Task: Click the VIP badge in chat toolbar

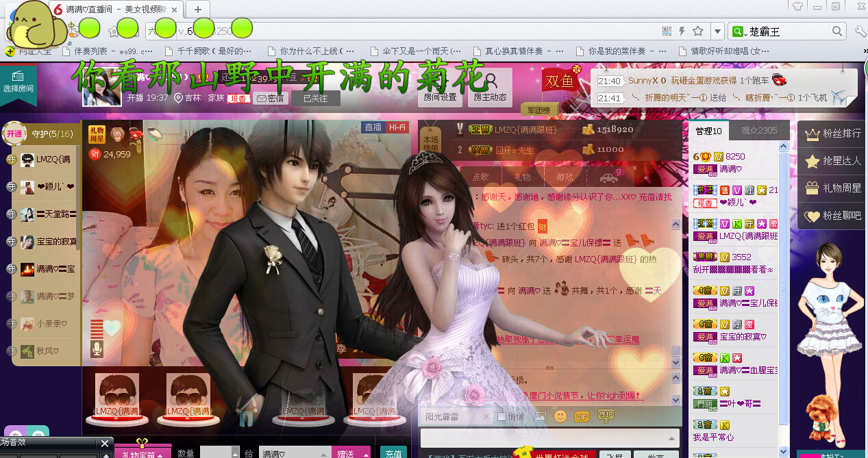Action: 582,416
